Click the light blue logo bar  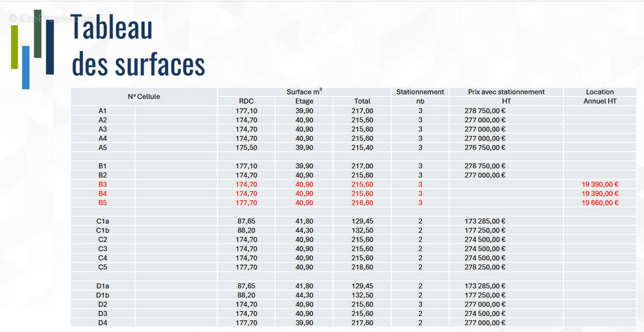click(x=26, y=67)
